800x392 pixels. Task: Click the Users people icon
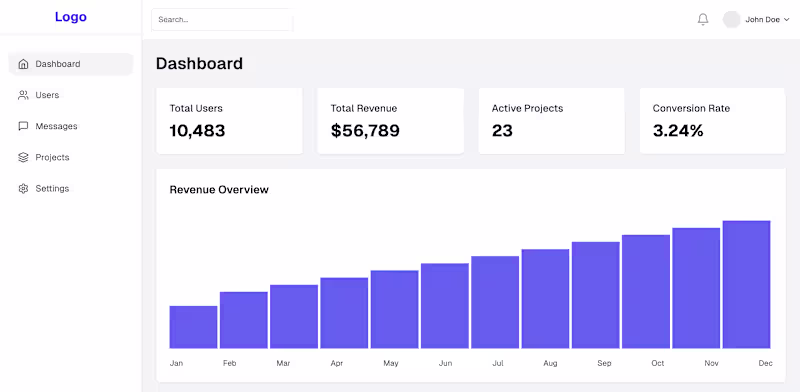[x=23, y=95]
